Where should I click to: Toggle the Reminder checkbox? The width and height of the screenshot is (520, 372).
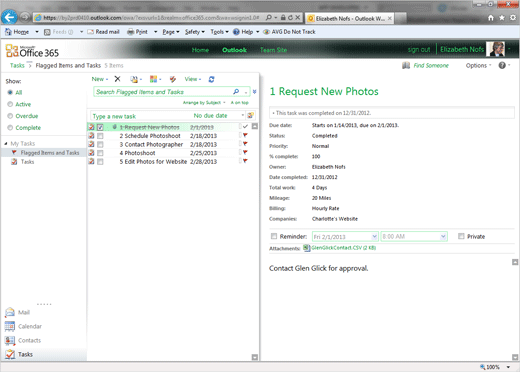tap(274, 236)
